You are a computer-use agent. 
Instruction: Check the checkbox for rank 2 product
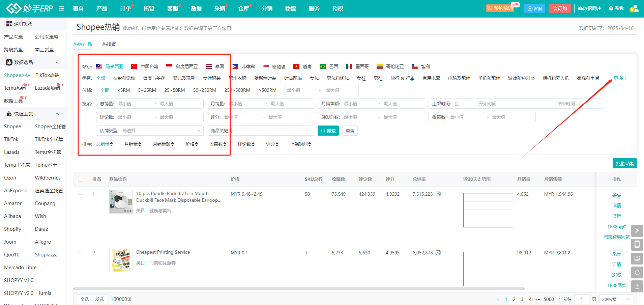[81, 251]
